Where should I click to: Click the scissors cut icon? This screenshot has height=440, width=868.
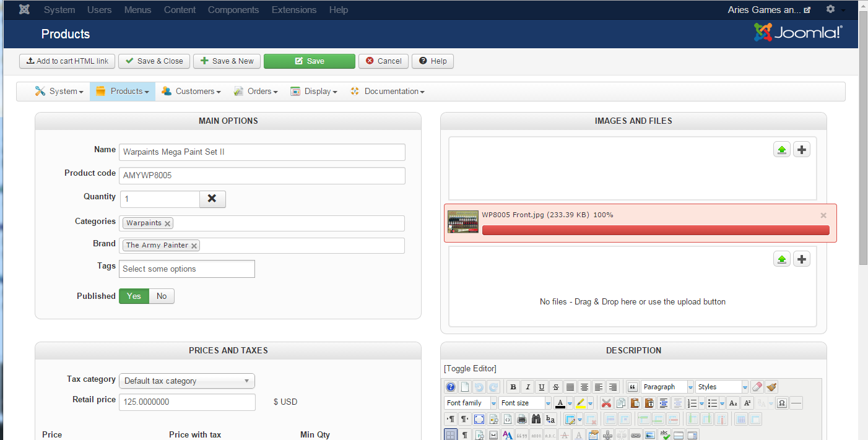tap(606, 403)
